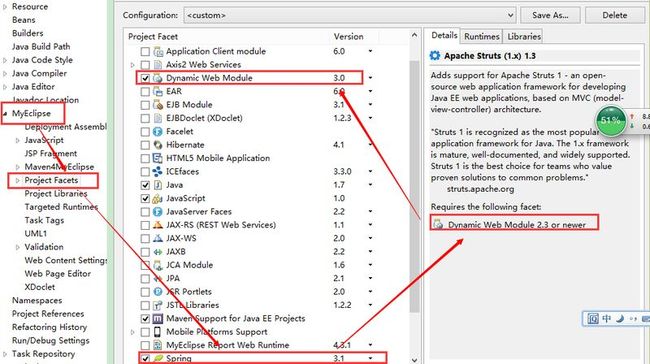Click the EJB Module facet icon

(158, 104)
